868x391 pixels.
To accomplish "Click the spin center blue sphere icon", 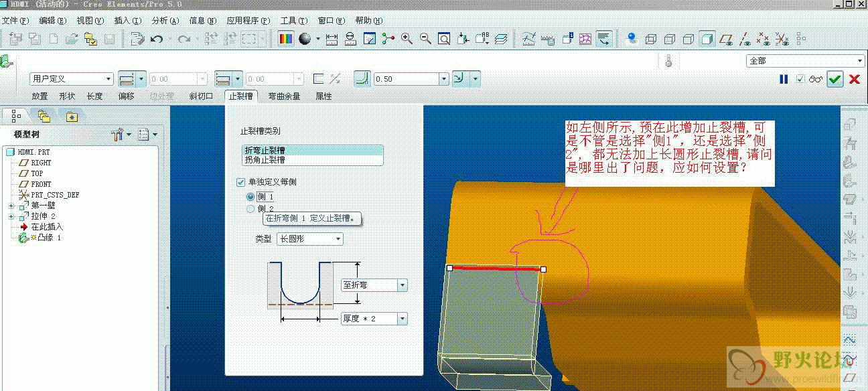I will (x=631, y=39).
